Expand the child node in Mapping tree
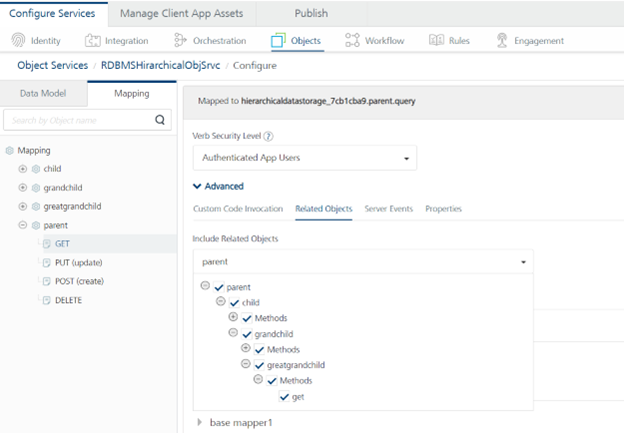This screenshot has width=624, height=433. (23, 169)
